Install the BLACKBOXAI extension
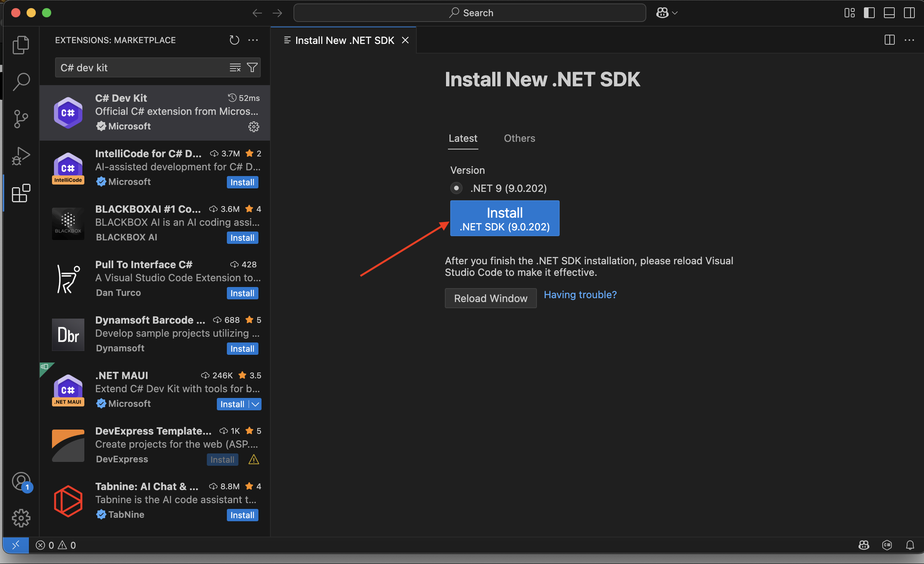This screenshot has height=564, width=924. pyautogui.click(x=242, y=238)
